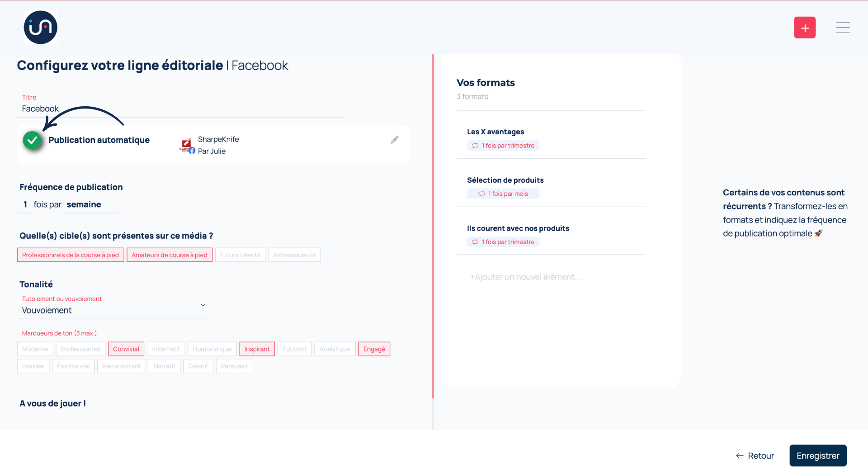Viewport: 868px width, 469px height.
Task: Go back with the Retour link
Action: click(755, 456)
